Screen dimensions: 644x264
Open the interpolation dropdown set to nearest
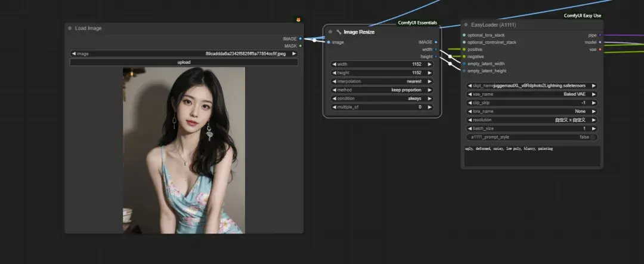382,81
